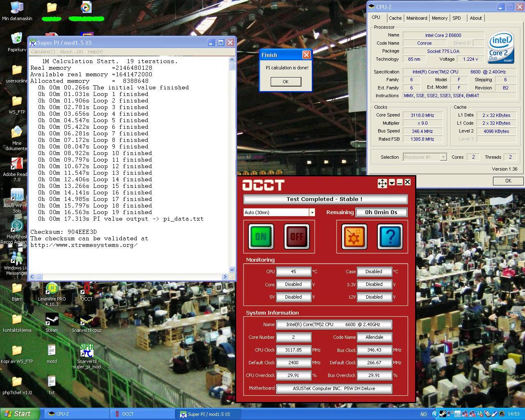The width and height of the screenshot is (525, 420).
Task: Open phpTicket v1.0 folder
Action: (x=17, y=385)
